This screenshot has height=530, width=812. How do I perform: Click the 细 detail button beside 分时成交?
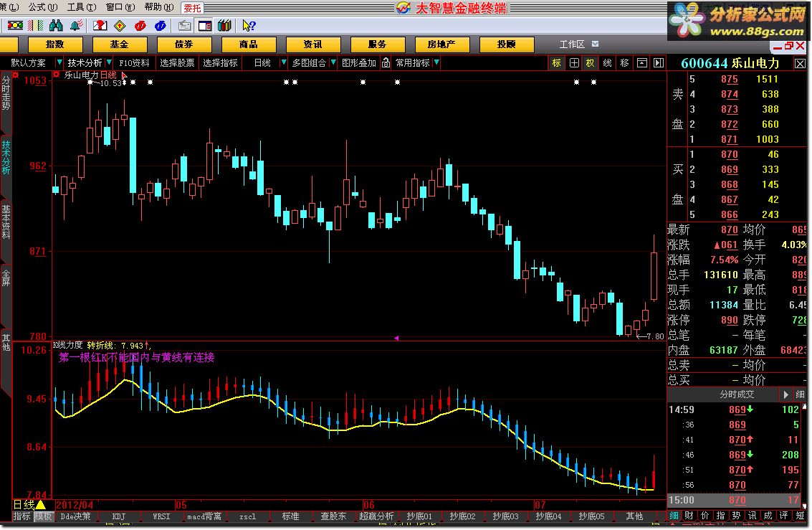click(800, 394)
